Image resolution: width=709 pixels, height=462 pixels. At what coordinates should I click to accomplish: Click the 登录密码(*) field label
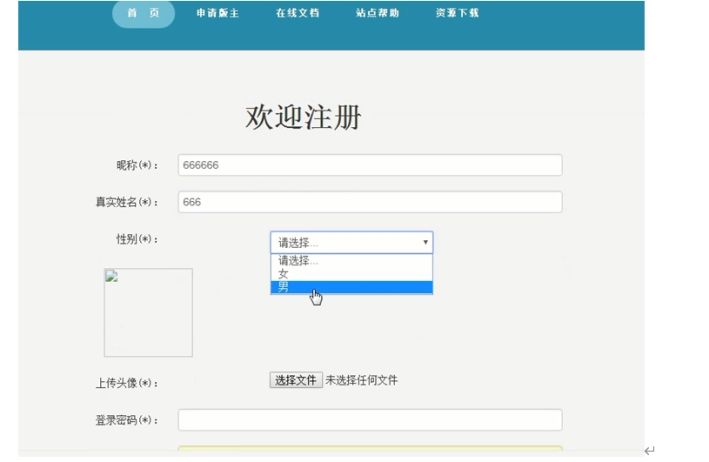click(127, 420)
